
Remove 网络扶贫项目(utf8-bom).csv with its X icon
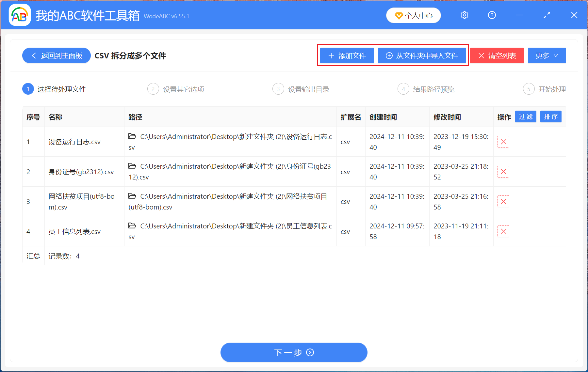point(503,201)
